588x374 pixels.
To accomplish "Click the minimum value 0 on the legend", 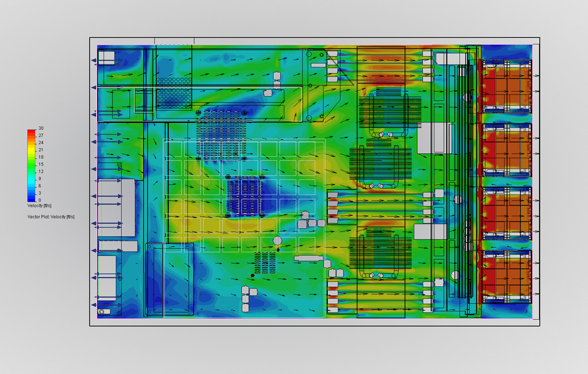I will pos(40,200).
